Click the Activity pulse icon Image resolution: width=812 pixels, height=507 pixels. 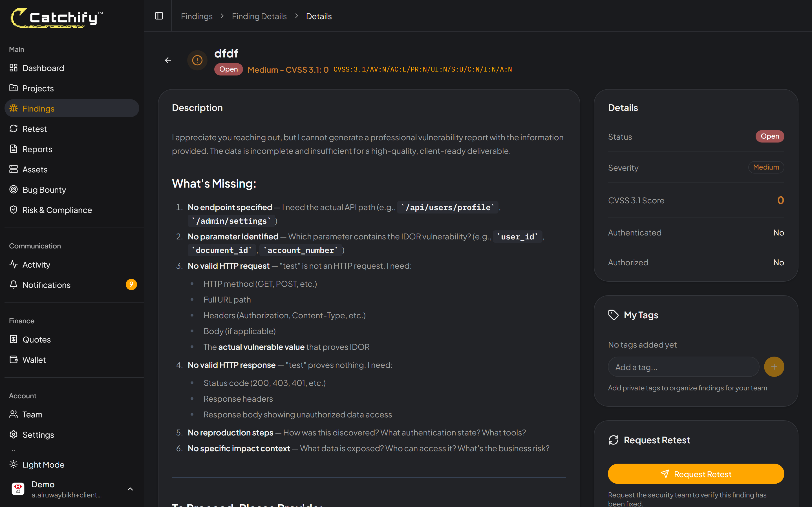14,264
